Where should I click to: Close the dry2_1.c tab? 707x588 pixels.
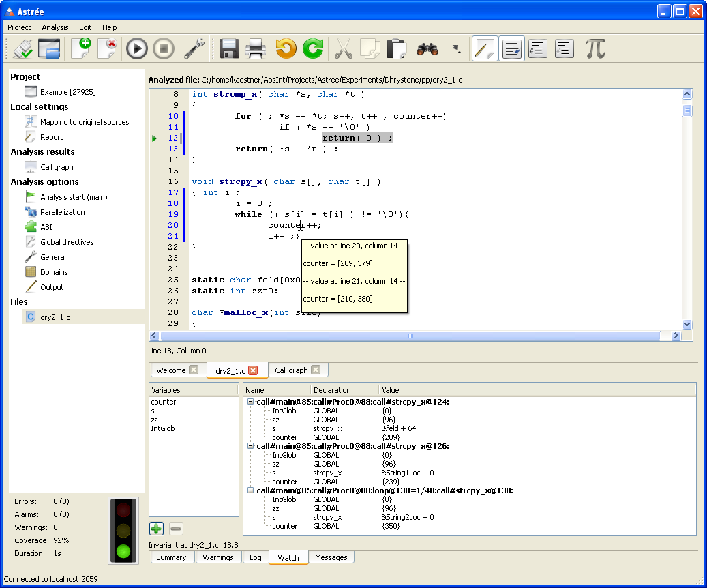(x=254, y=370)
